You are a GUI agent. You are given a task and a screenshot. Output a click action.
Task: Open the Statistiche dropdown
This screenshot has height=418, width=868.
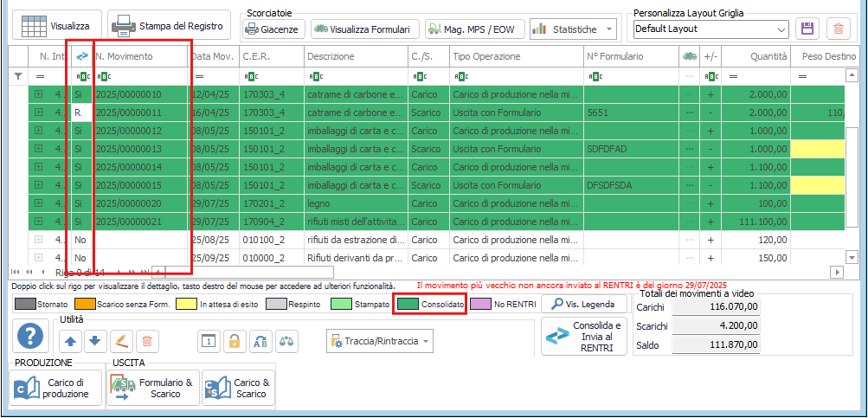click(573, 29)
